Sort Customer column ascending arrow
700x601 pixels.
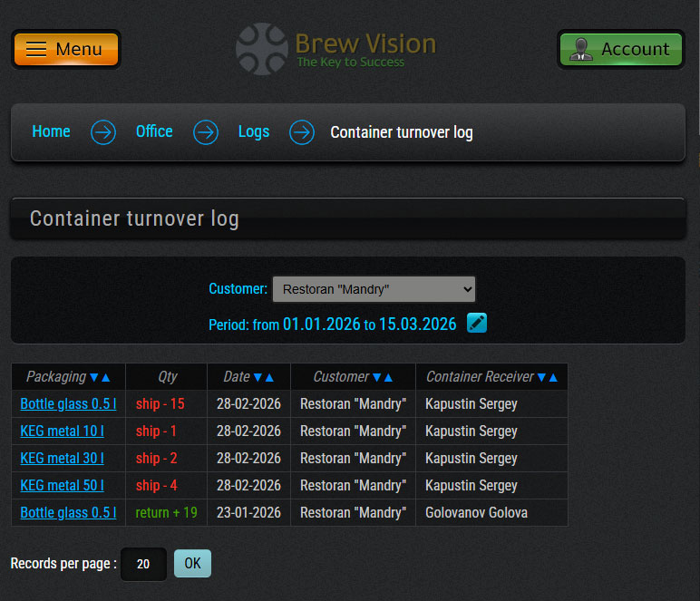pyautogui.click(x=388, y=377)
